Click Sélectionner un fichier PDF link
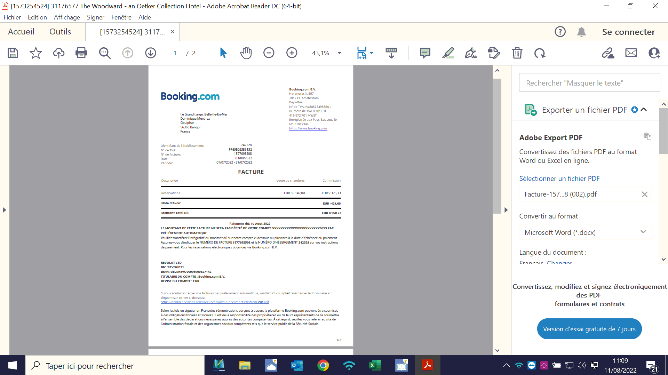Image resolution: width=668 pixels, height=375 pixels. tap(559, 179)
